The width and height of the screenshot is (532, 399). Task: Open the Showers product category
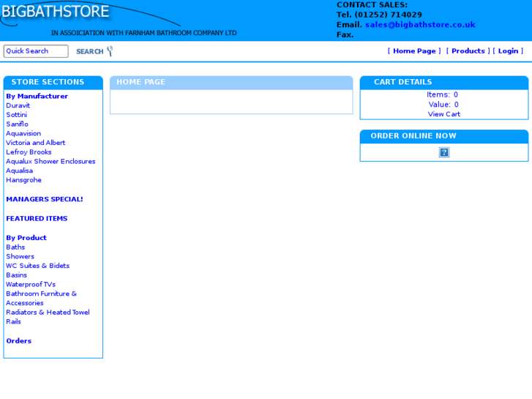(x=20, y=256)
